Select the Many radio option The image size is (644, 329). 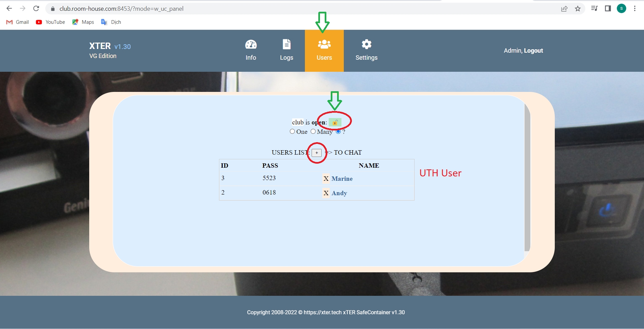tap(313, 131)
